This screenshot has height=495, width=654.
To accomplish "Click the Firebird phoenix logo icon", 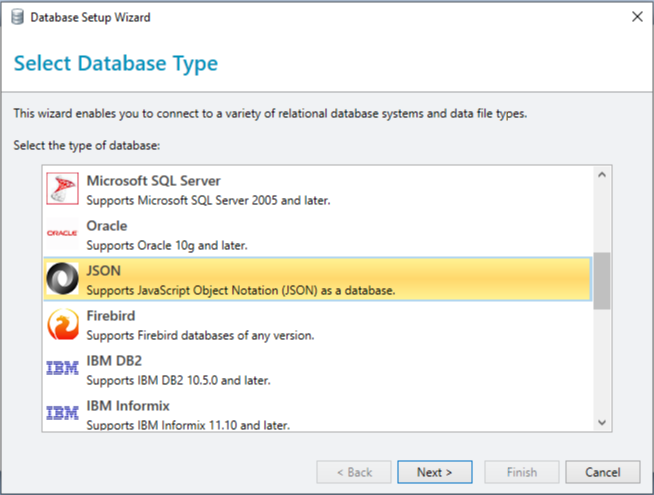I will [x=62, y=324].
